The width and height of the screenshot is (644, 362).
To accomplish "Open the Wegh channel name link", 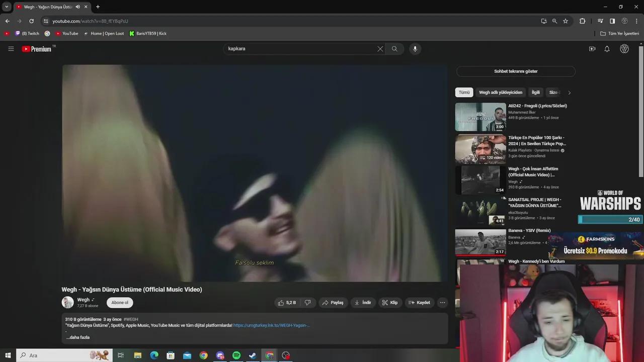I will (83, 300).
